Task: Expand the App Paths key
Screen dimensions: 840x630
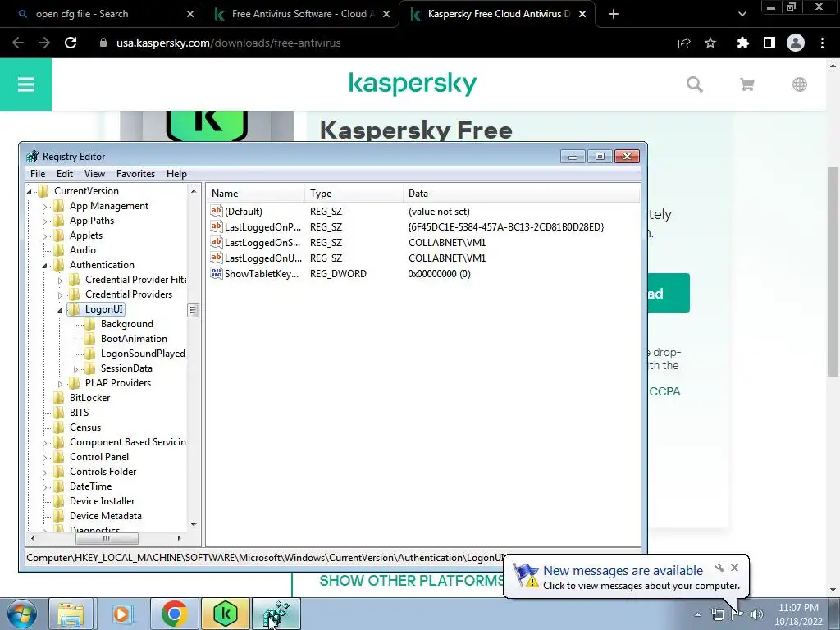Action: (x=44, y=221)
